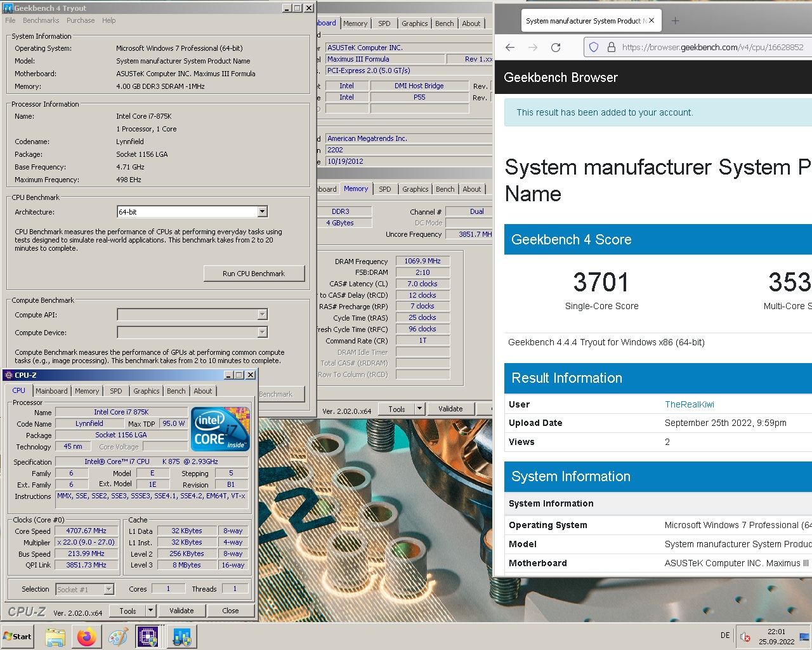Launch Paint from the taskbar palette icon

[118, 637]
